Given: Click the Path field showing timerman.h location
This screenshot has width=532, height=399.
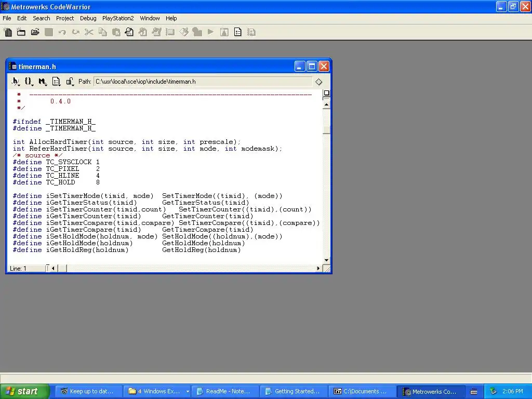Looking at the screenshot, I should pyautogui.click(x=203, y=82).
